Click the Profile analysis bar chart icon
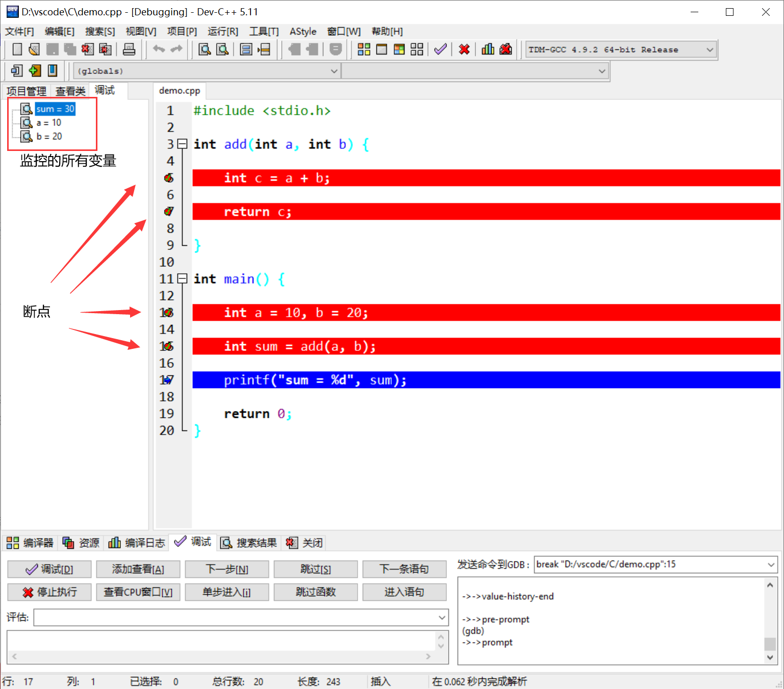784x689 pixels. tap(488, 49)
